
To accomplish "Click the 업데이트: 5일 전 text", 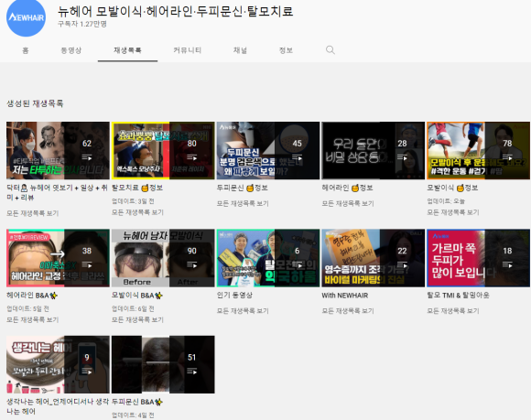I will point(27,308).
